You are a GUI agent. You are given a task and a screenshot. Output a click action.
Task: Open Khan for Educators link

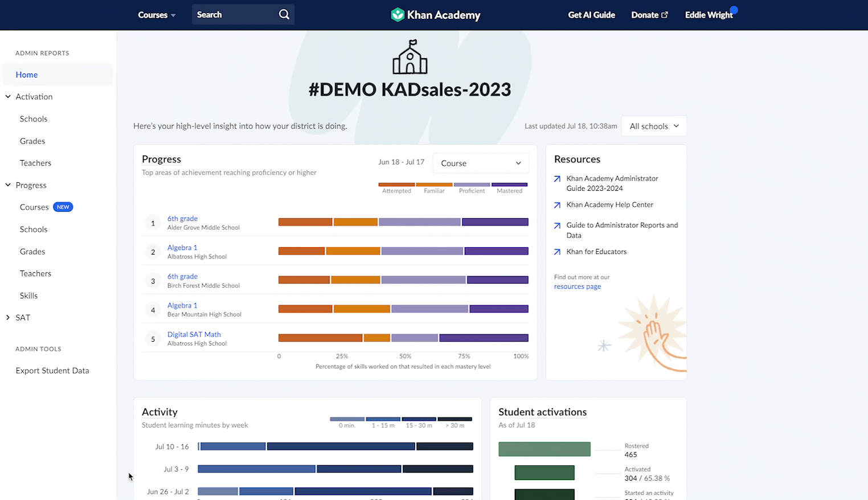point(596,252)
